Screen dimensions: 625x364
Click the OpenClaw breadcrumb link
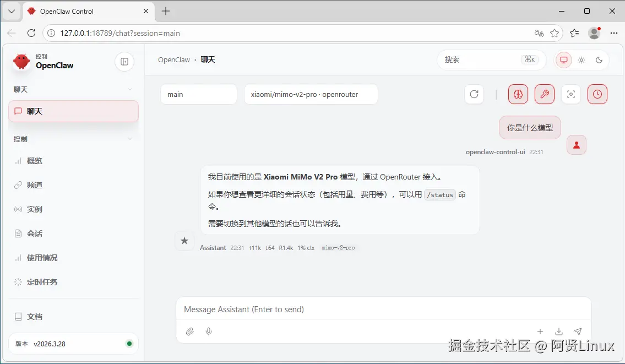tap(174, 60)
